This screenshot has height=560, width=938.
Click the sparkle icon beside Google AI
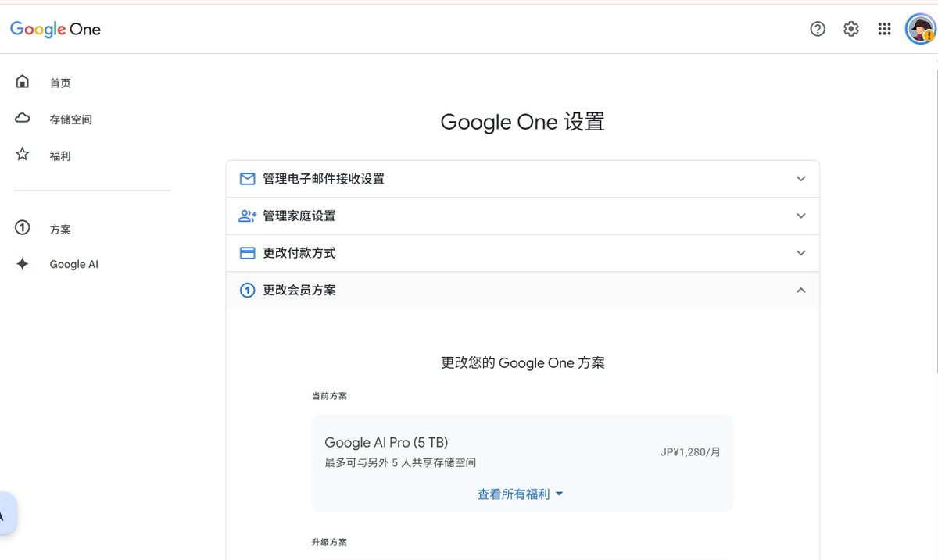click(23, 264)
